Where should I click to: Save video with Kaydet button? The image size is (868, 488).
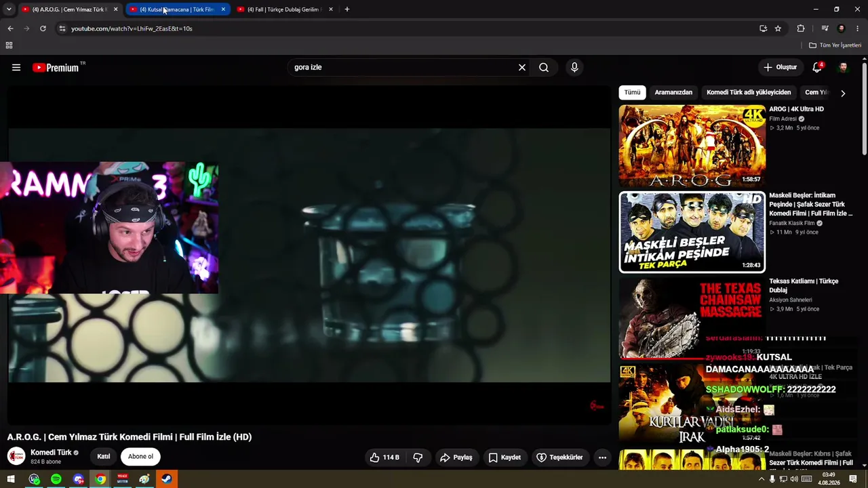coord(505,457)
